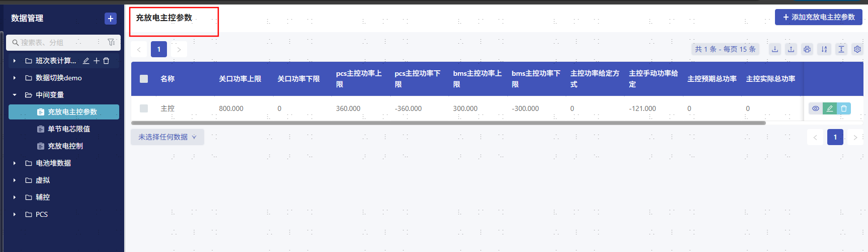Open table settings via gear icon

tap(857, 49)
